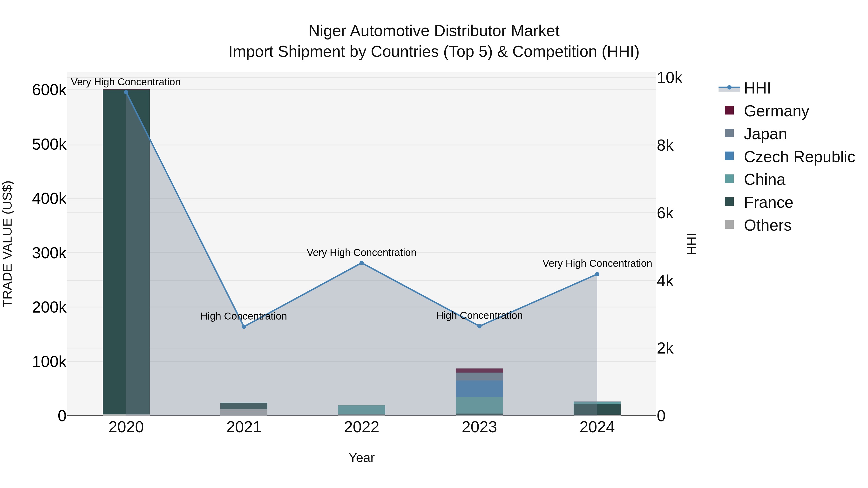
Task: Click High Concentration label at 2021
Action: pos(244,316)
